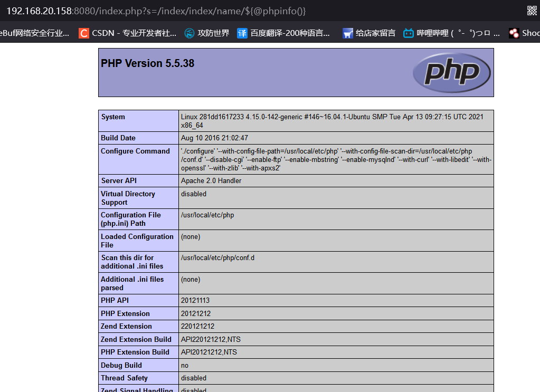This screenshot has width=540, height=392.
Task: Click the 220121212 Zend Extension value
Action: 197,326
